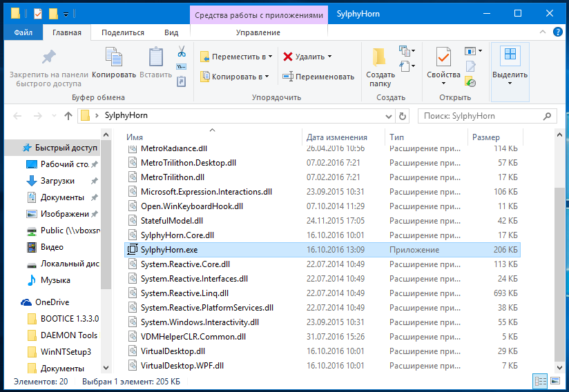
Task: Click the SylphyHorn address bar breadcrumb
Action: (x=126, y=115)
